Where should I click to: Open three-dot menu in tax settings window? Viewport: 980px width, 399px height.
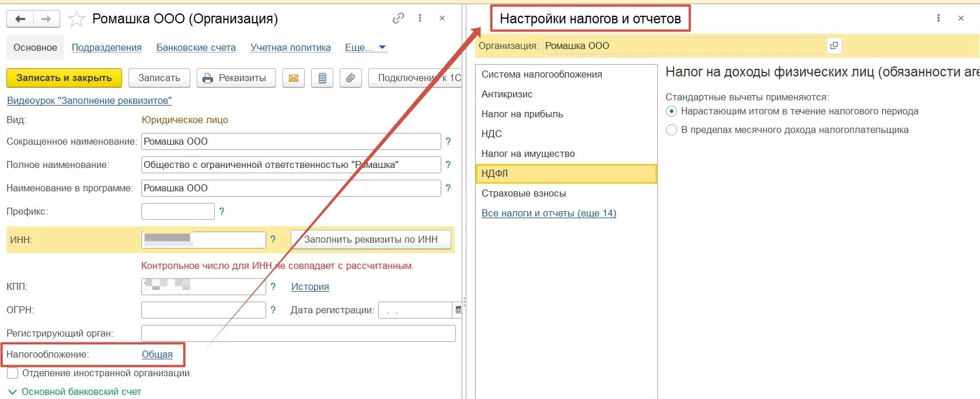pyautogui.click(x=939, y=18)
